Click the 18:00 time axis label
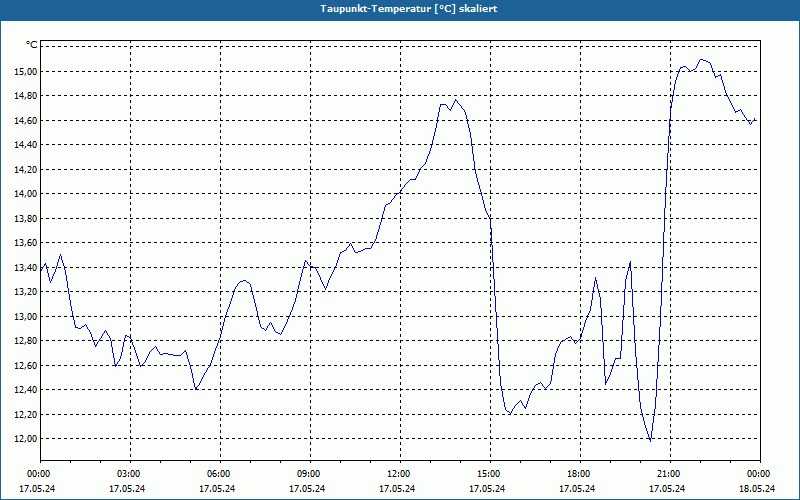The height and width of the screenshot is (500, 800). pos(580,474)
